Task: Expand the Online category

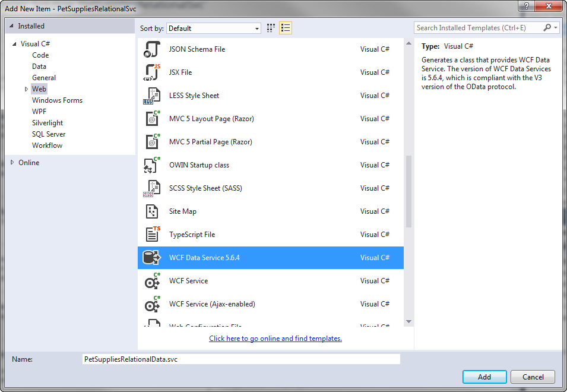Action: pyautogui.click(x=12, y=163)
